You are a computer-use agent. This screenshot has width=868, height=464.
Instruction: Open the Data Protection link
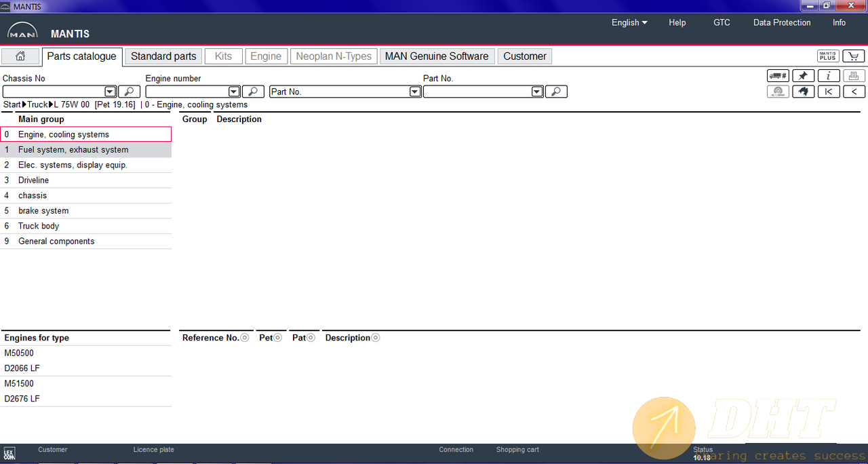coord(782,22)
